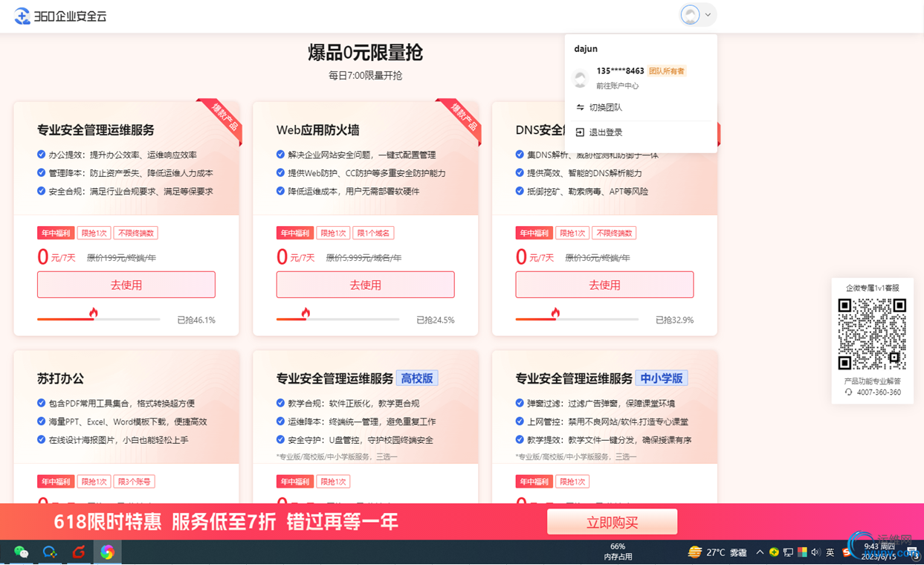Click the 已抢24.5% text

[x=436, y=320]
